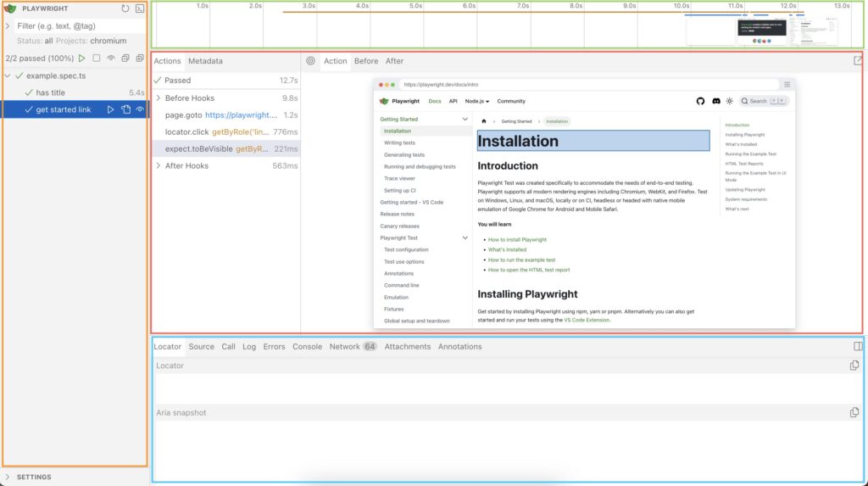Open the Status: all filter
This screenshot has width=868, height=486.
pos(34,41)
